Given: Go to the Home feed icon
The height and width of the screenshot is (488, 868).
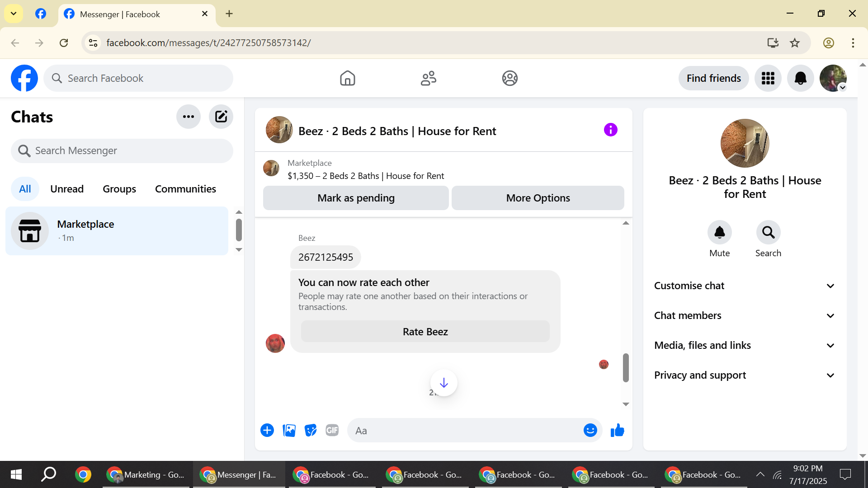Looking at the screenshot, I should pos(347,78).
